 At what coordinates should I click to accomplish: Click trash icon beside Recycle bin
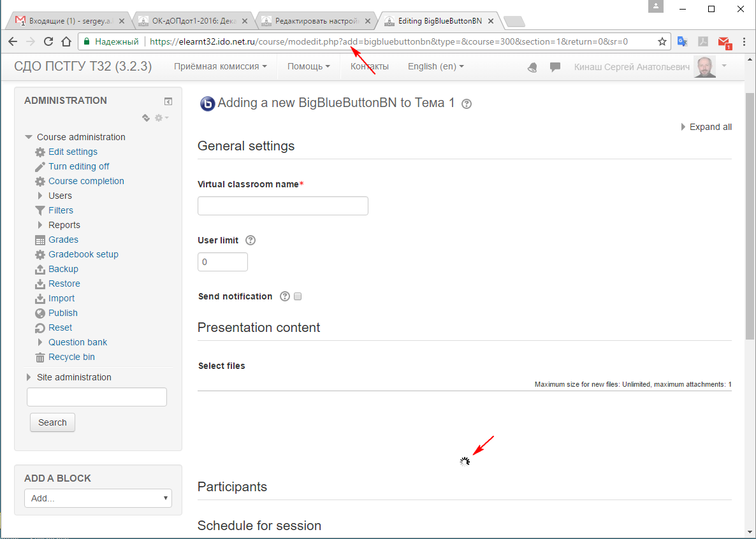coord(40,357)
